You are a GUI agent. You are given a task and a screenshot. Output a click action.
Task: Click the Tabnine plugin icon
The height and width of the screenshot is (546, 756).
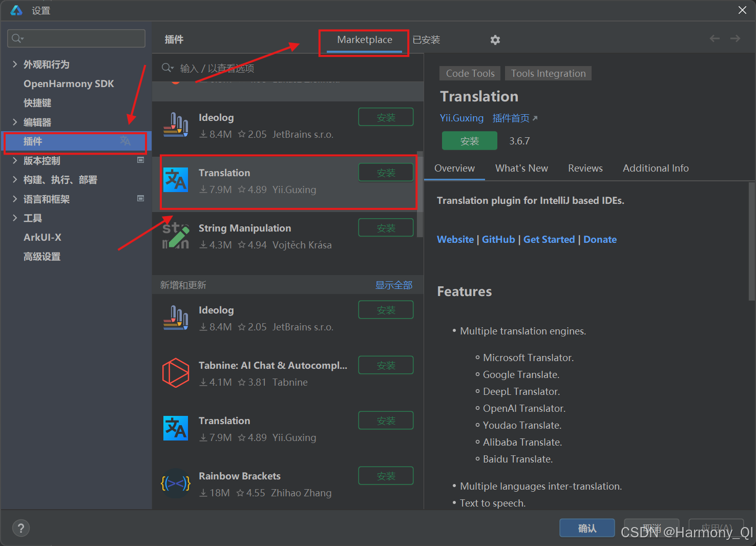click(x=176, y=372)
